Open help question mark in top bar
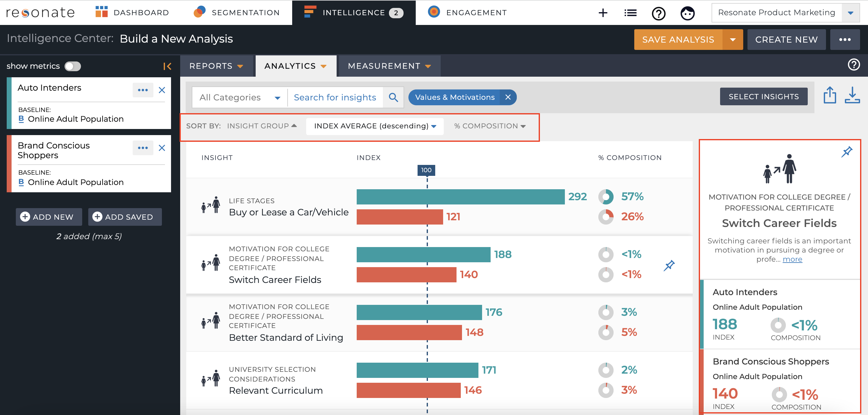Viewport: 868px width, 415px height. 658,13
